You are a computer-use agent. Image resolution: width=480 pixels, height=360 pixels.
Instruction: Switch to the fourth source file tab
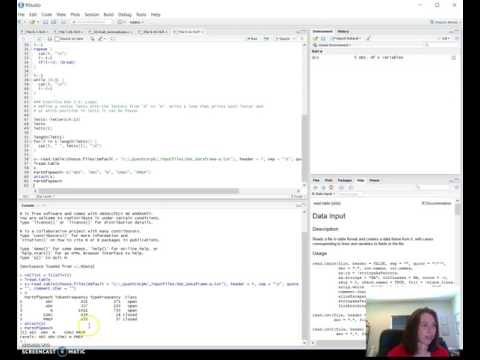[152, 32]
